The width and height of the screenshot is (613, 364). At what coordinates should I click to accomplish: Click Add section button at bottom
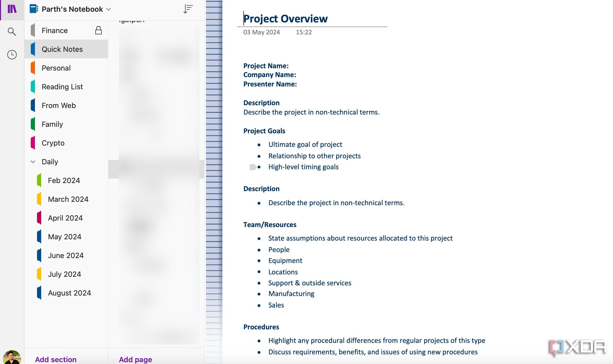(56, 359)
